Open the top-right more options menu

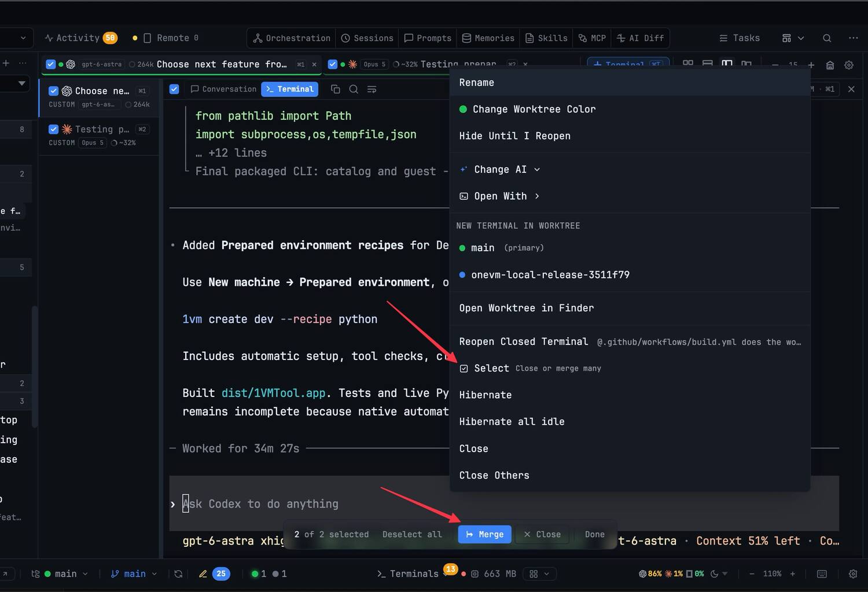pyautogui.click(x=853, y=38)
